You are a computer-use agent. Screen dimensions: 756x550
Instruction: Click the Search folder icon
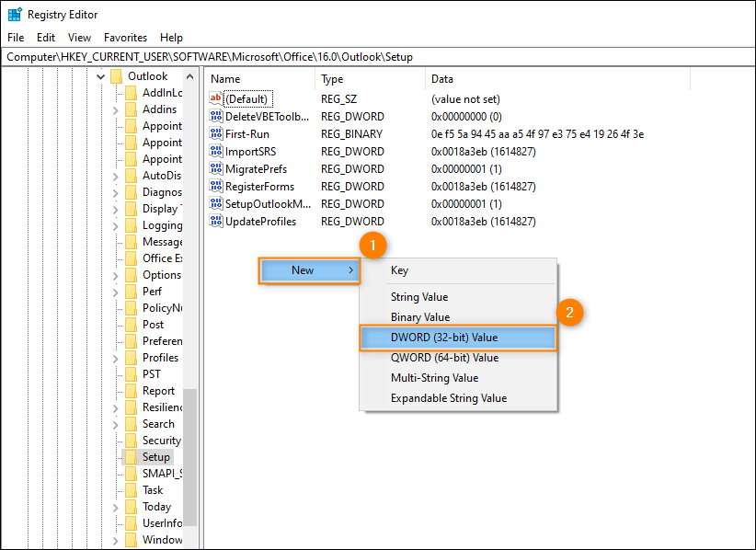click(131, 424)
